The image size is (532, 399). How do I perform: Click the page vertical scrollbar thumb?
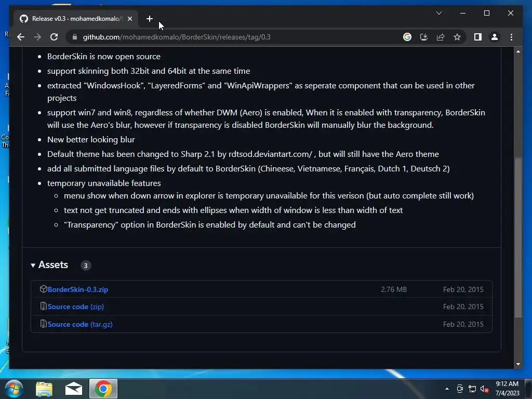pos(518,237)
